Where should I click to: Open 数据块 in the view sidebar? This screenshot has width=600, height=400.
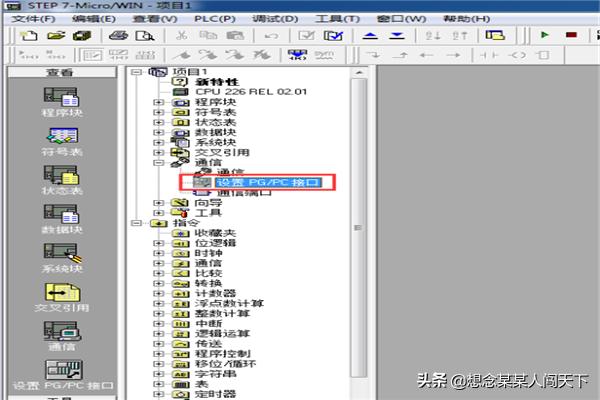point(62,219)
